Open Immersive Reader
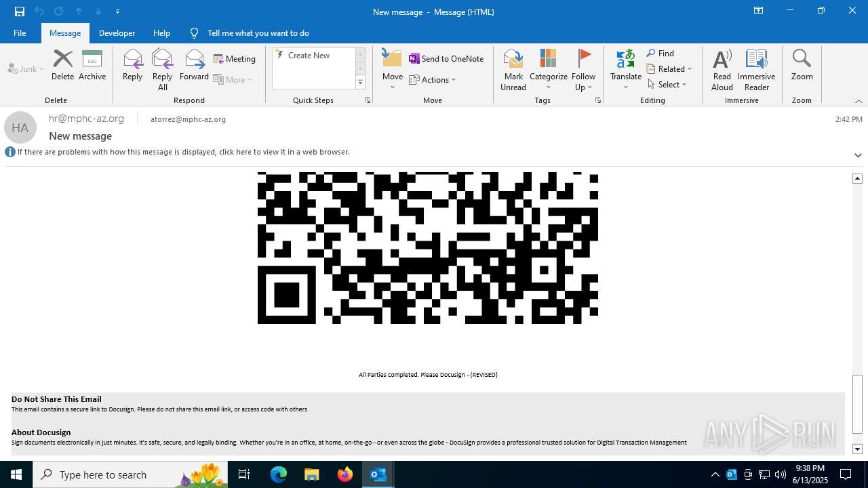 coord(757,70)
